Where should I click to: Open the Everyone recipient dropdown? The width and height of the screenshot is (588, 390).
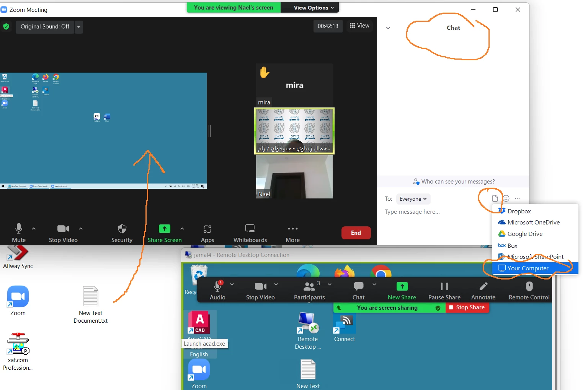pyautogui.click(x=413, y=199)
